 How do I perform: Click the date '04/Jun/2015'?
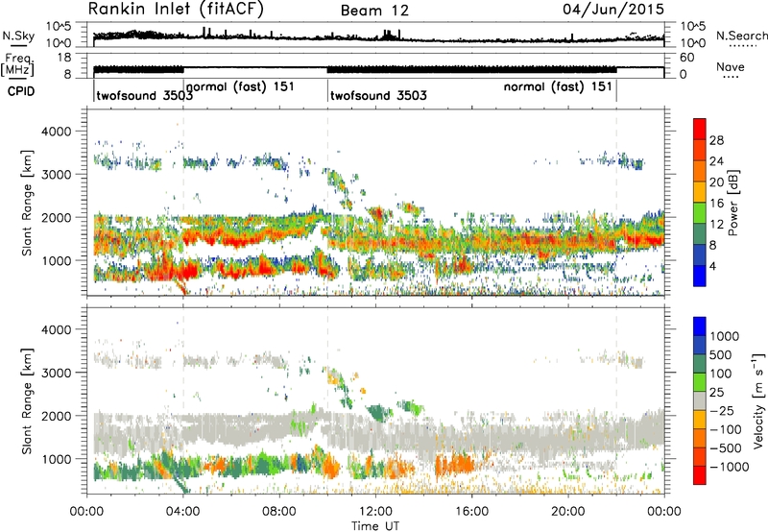pyautogui.click(x=613, y=9)
